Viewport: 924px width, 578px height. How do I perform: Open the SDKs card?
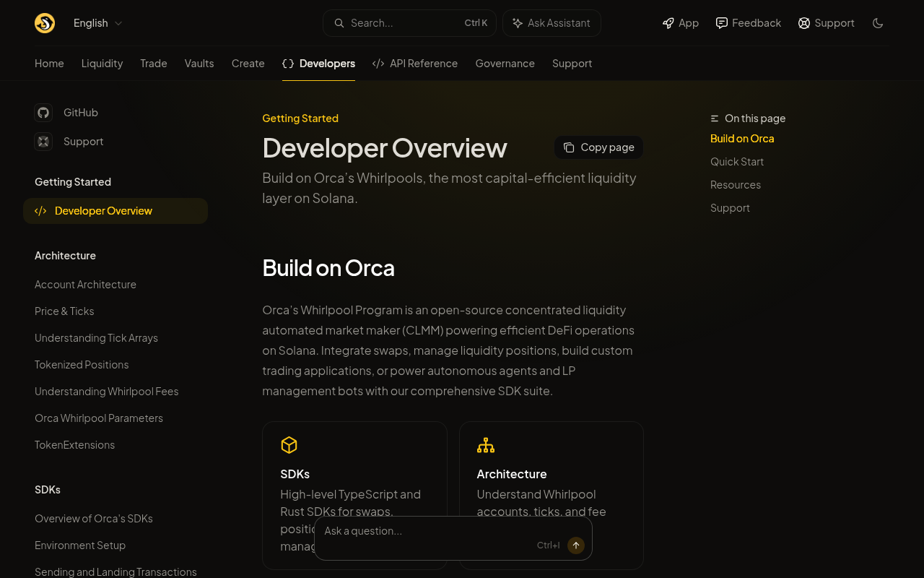pyautogui.click(x=354, y=496)
